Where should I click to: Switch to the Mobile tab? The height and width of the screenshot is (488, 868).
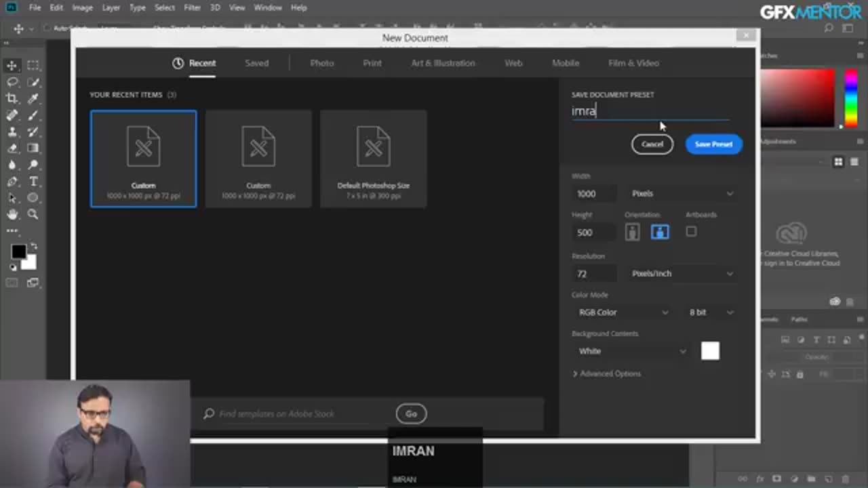click(566, 63)
